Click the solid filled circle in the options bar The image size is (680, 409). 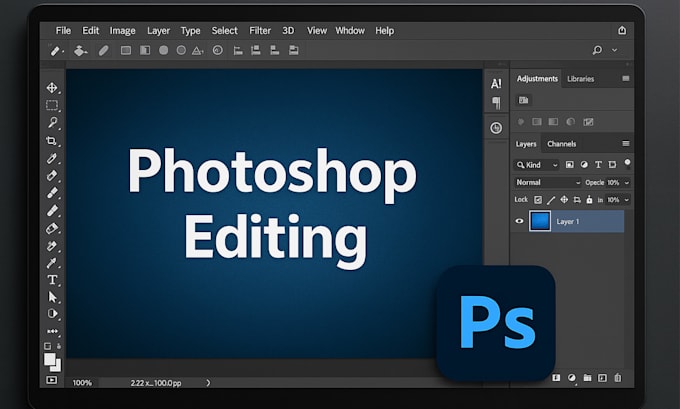point(163,50)
